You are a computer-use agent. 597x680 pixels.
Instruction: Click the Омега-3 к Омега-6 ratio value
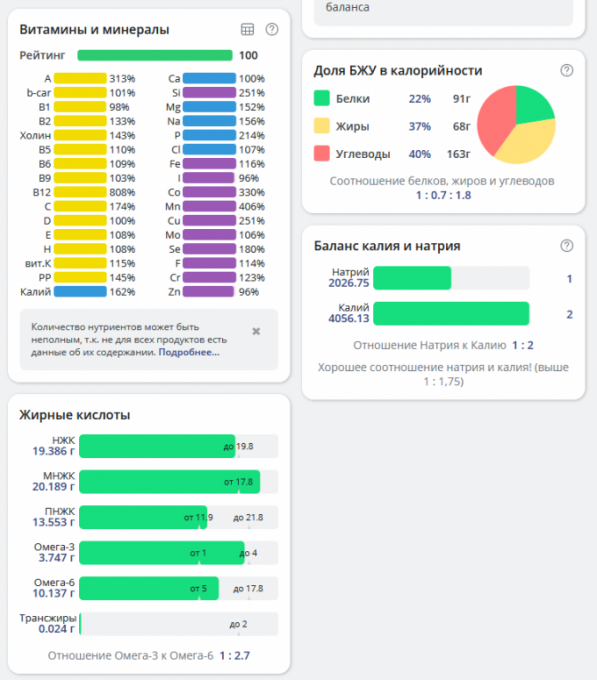tap(235, 656)
